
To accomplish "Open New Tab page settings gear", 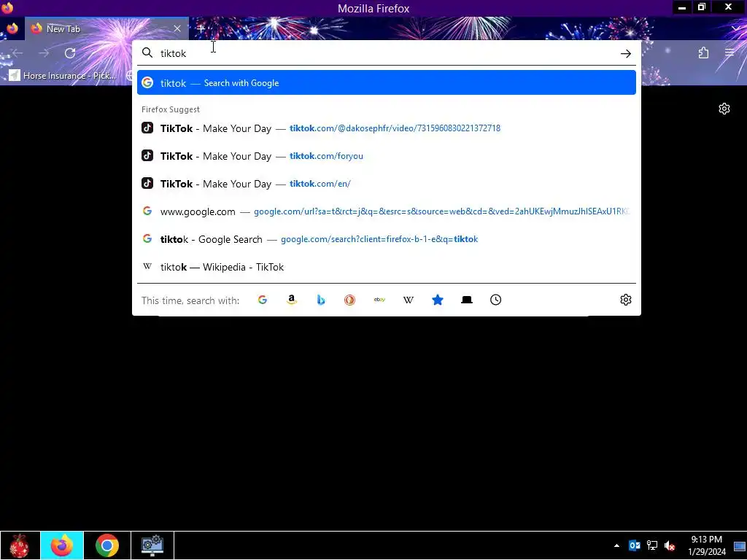I will (724, 109).
